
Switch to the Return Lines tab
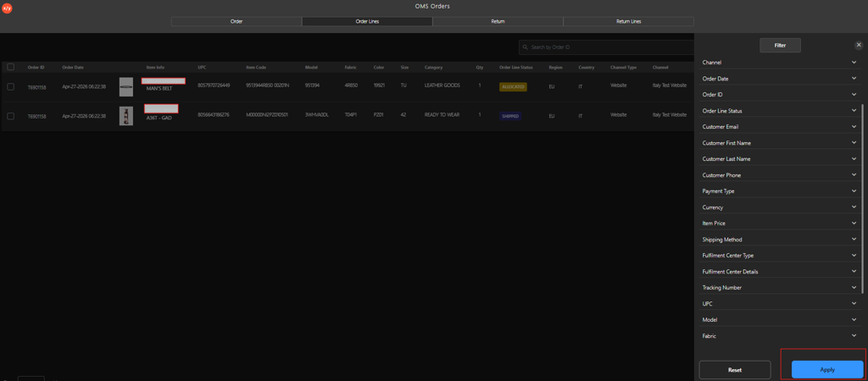(x=628, y=21)
